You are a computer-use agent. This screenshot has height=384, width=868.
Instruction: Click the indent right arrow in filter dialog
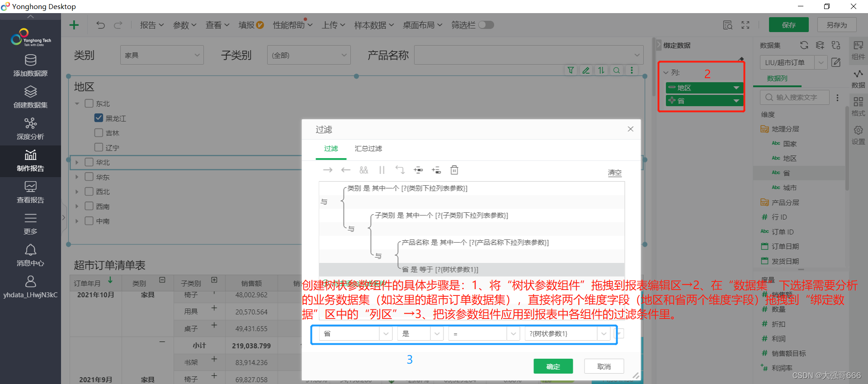(x=328, y=170)
